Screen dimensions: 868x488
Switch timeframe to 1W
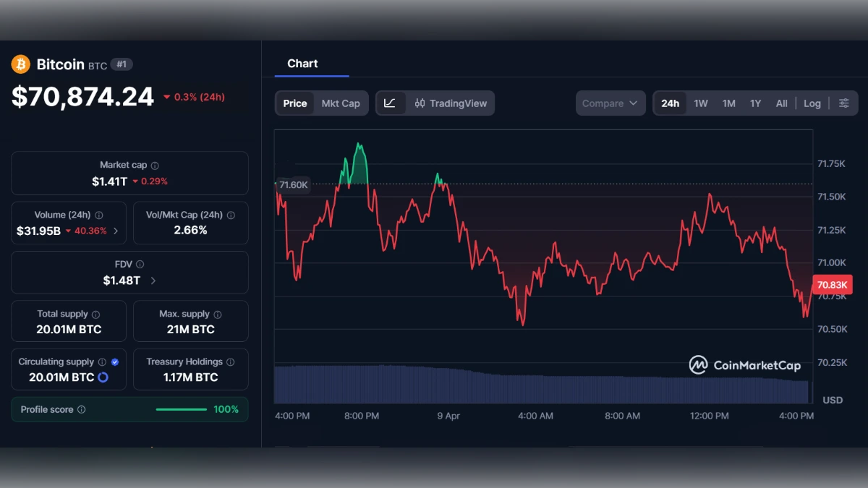(699, 103)
